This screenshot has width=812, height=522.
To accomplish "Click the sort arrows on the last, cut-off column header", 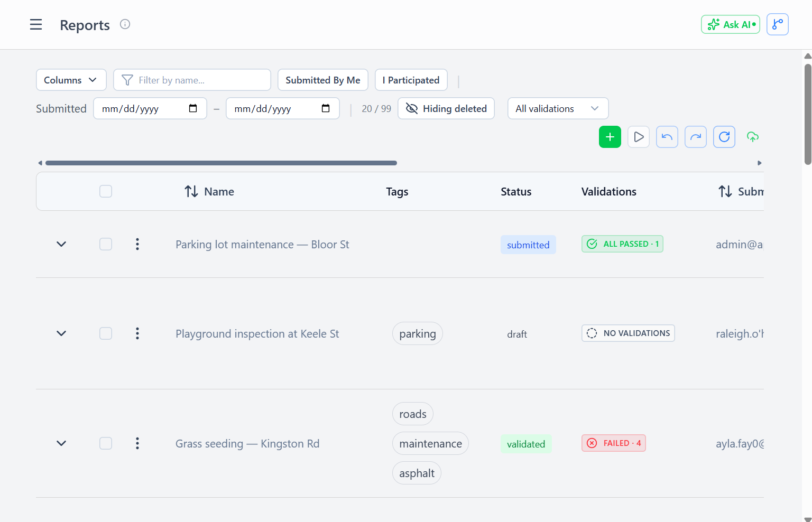I will (725, 191).
